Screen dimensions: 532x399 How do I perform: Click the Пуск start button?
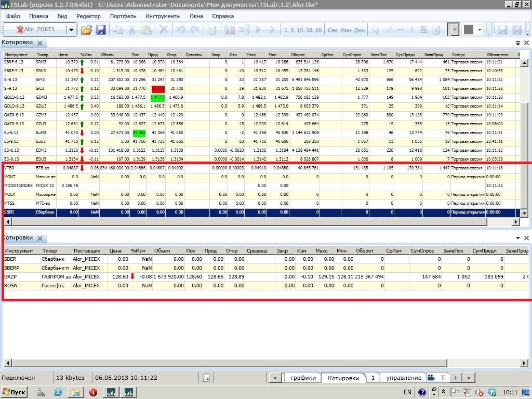[x=15, y=392]
